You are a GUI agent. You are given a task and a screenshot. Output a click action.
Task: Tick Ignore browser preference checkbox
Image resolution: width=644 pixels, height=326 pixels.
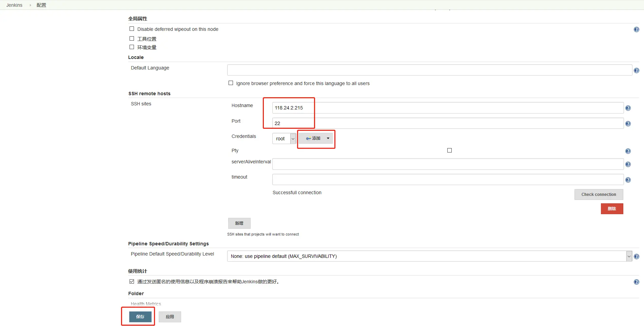click(231, 83)
